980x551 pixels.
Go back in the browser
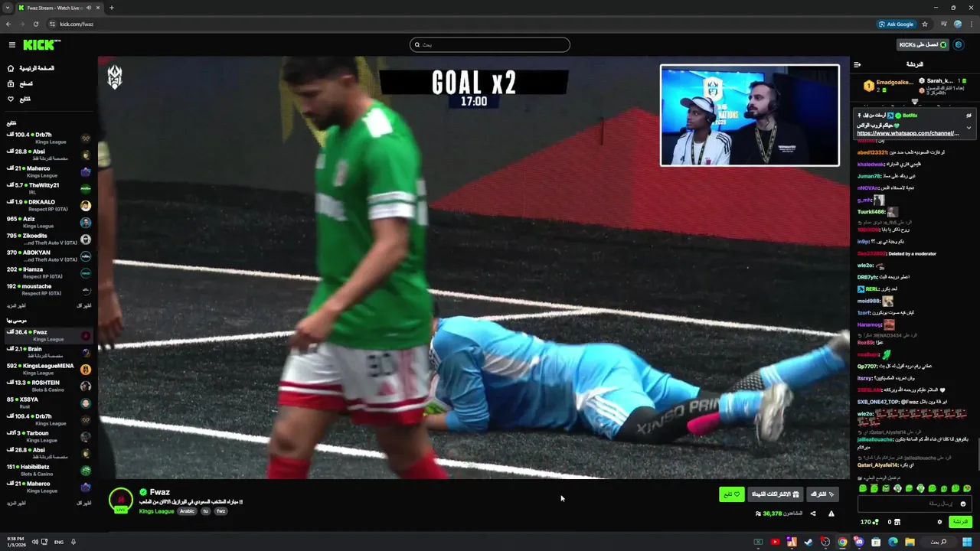click(8, 24)
